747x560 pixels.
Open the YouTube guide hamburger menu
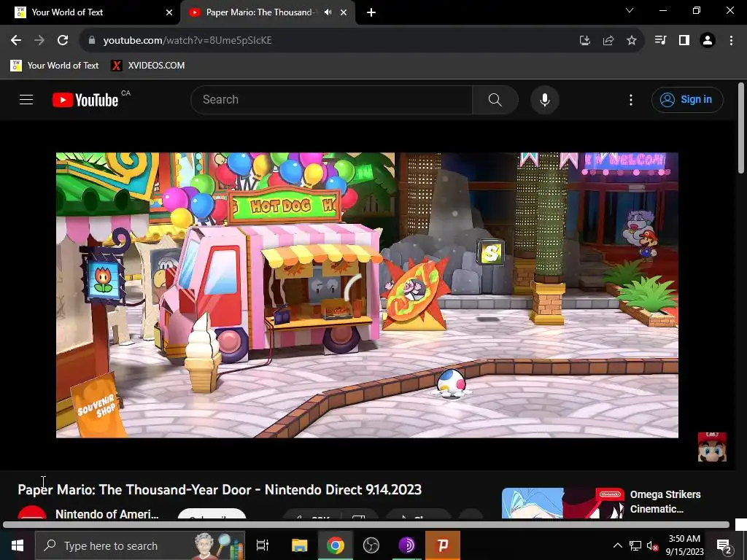point(26,99)
